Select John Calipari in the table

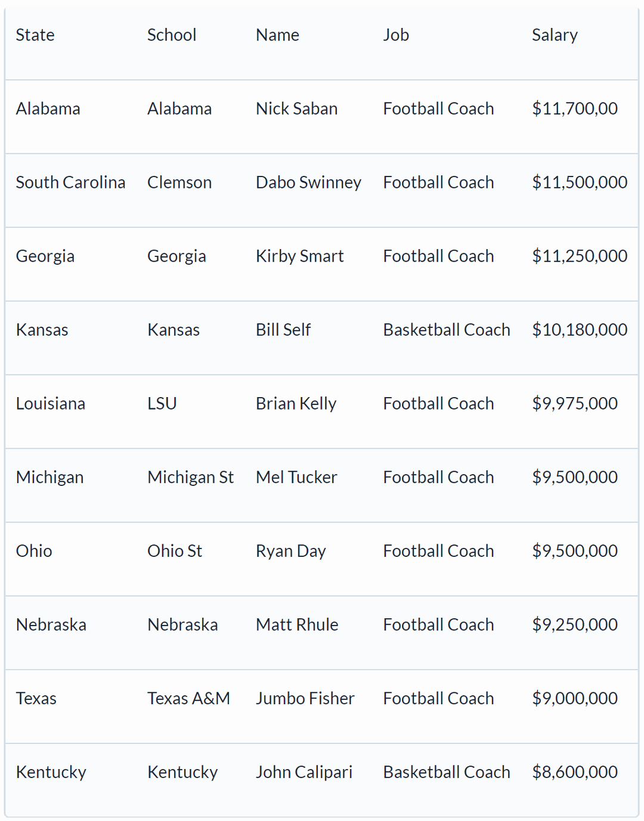tap(304, 772)
